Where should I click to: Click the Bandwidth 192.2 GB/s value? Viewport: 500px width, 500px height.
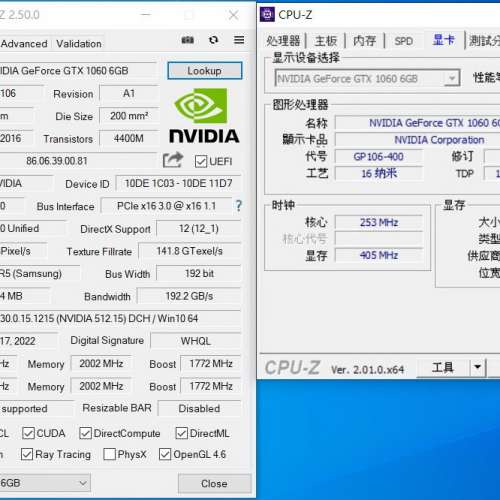(x=189, y=296)
